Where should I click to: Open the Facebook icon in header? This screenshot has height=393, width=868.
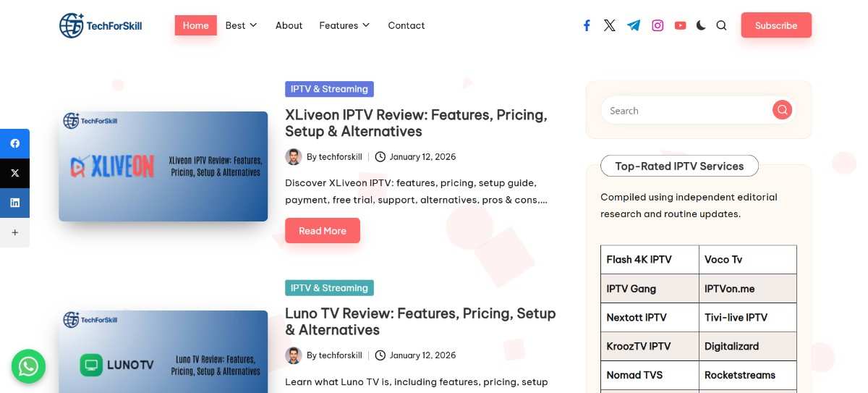[x=587, y=25]
